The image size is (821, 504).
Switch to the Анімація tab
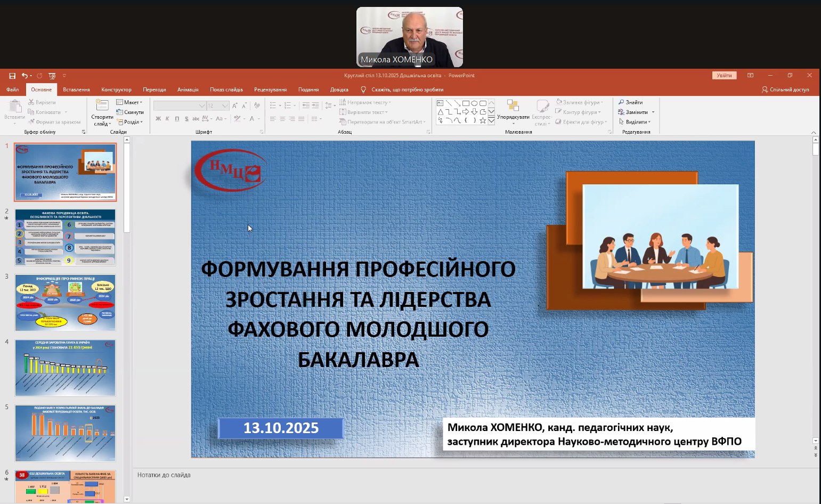coord(188,90)
